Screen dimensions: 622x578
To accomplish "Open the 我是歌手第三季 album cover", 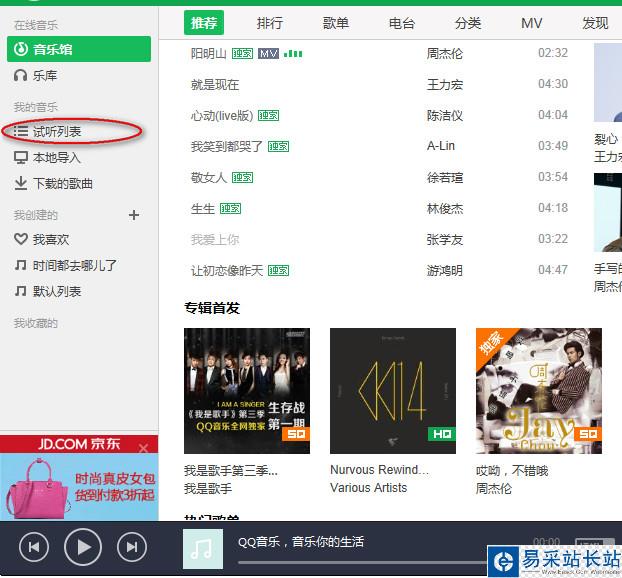I will [x=247, y=391].
